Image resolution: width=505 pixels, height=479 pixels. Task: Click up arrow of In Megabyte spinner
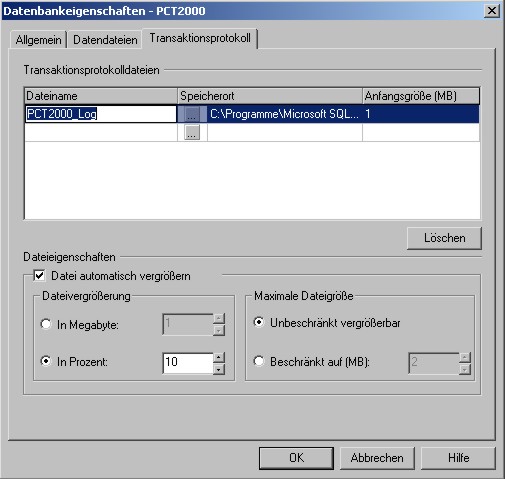pyautogui.click(x=219, y=318)
